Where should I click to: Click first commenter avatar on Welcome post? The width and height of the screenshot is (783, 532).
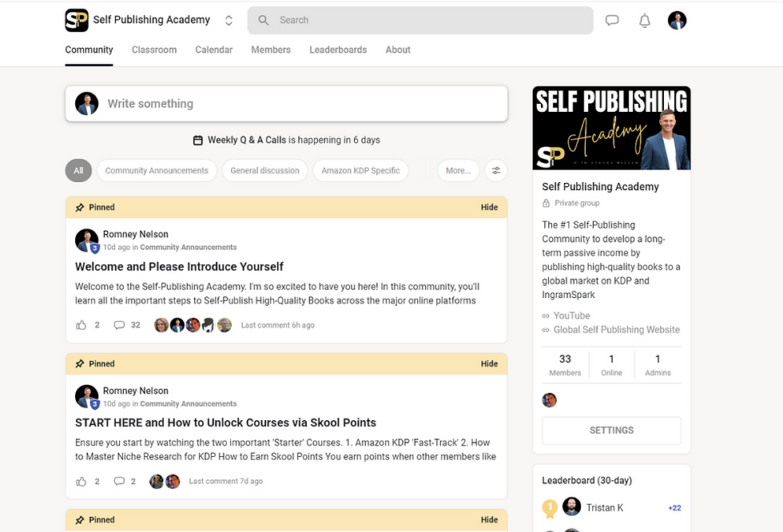point(161,325)
